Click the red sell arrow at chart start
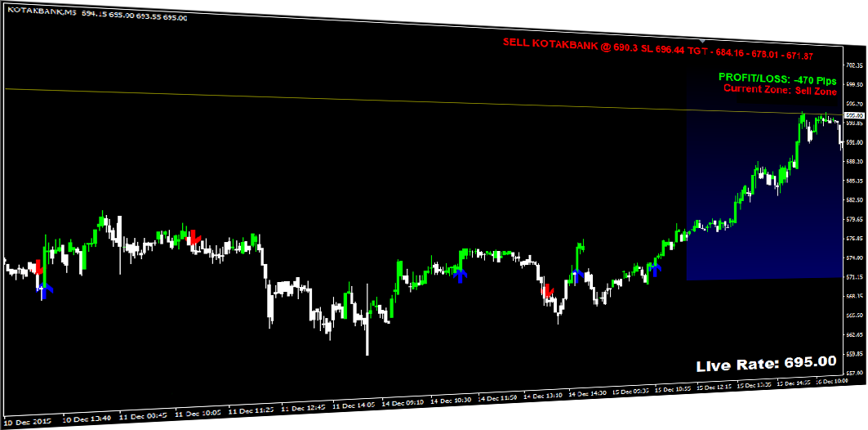This screenshot has width=868, height=430. pyautogui.click(x=38, y=267)
